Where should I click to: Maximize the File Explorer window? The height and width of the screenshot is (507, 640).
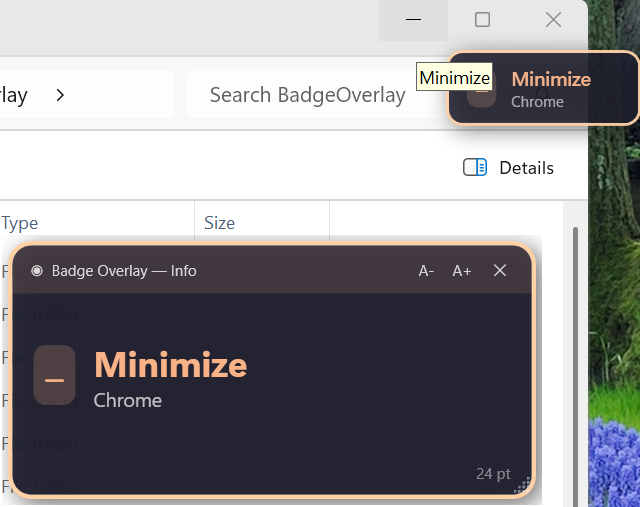coord(482,20)
